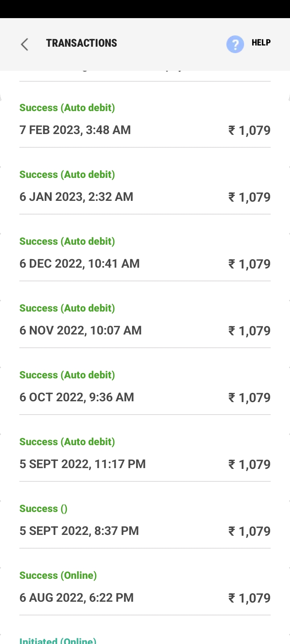Tap the back arrow icon
The width and height of the screenshot is (290, 644).
coord(25,44)
